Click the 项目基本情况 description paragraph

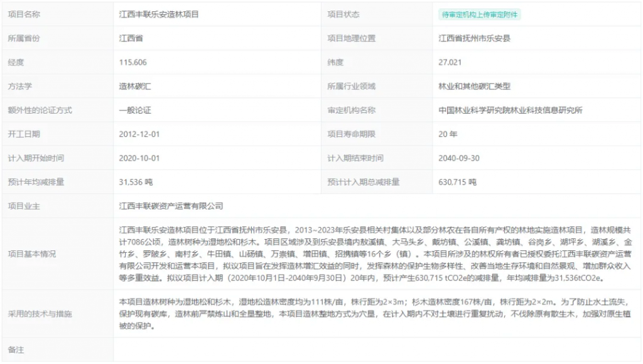coord(376,254)
